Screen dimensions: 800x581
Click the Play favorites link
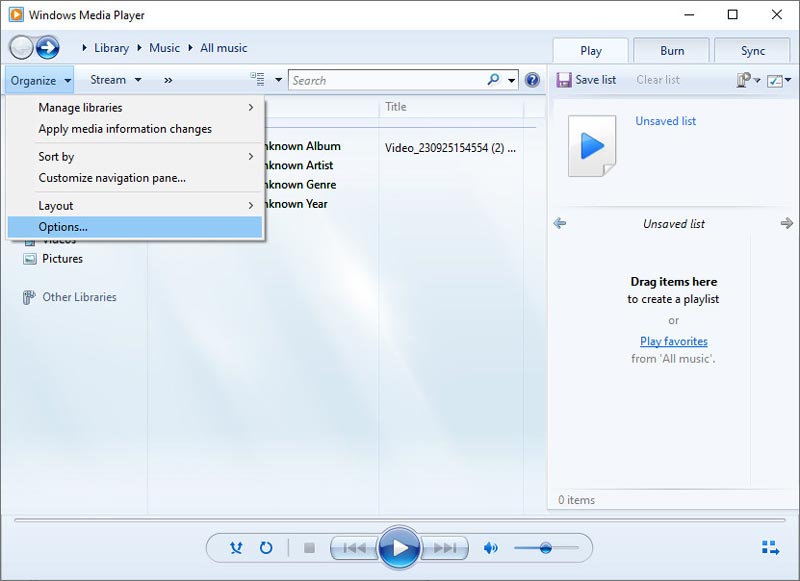(673, 340)
